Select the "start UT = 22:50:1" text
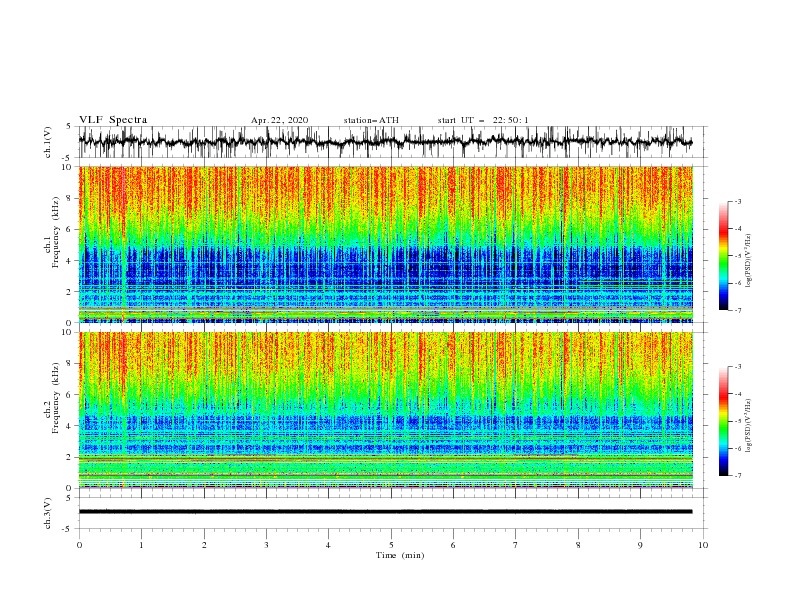Image resolution: width=792 pixels, height=612 pixels. pyautogui.click(x=483, y=120)
